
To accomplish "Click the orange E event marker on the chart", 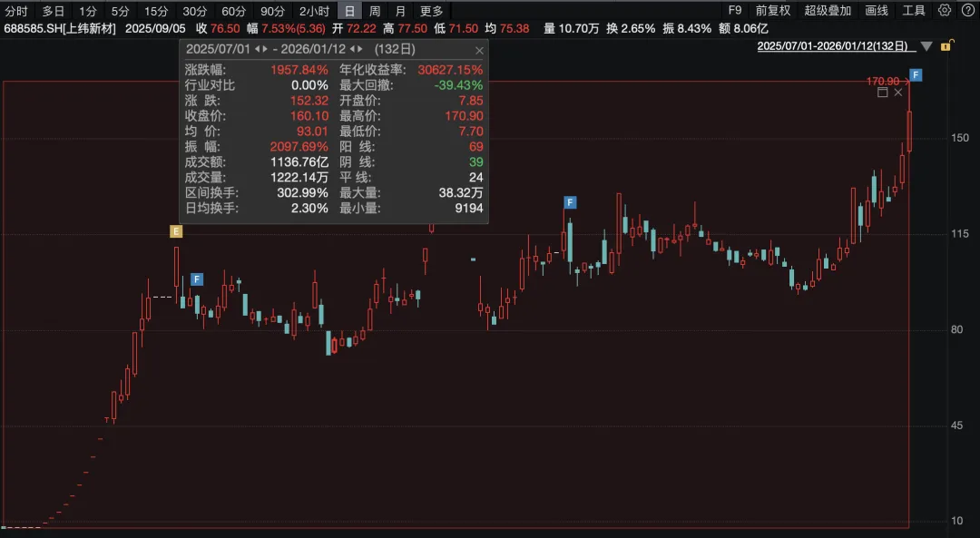I will pos(175,230).
